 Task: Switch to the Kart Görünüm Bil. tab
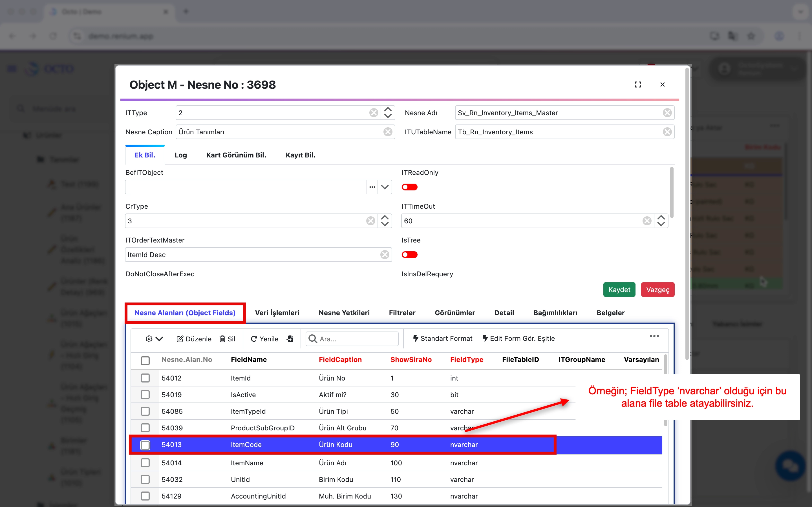tap(236, 155)
